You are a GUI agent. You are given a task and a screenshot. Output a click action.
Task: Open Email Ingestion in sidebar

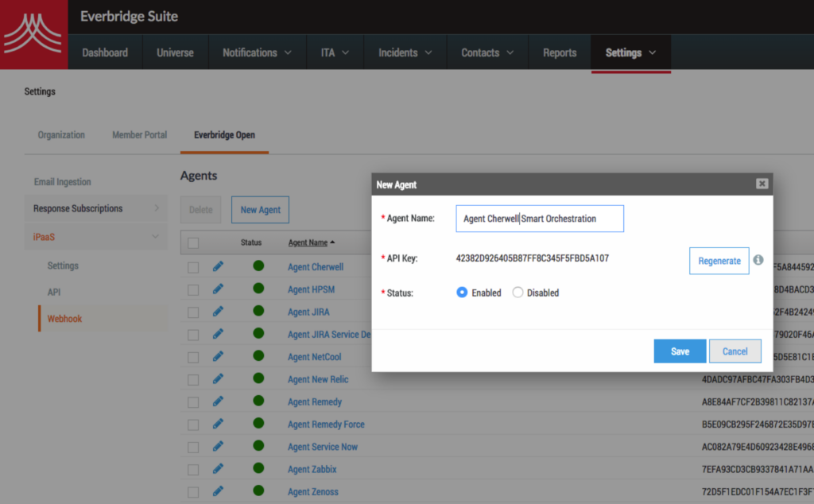click(62, 182)
